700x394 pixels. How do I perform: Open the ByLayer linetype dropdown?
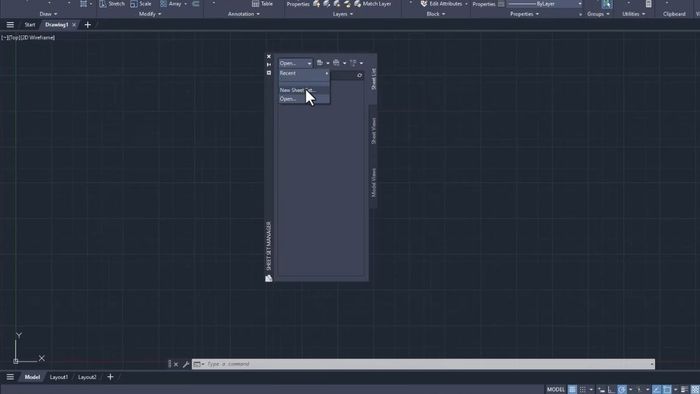(545, 4)
